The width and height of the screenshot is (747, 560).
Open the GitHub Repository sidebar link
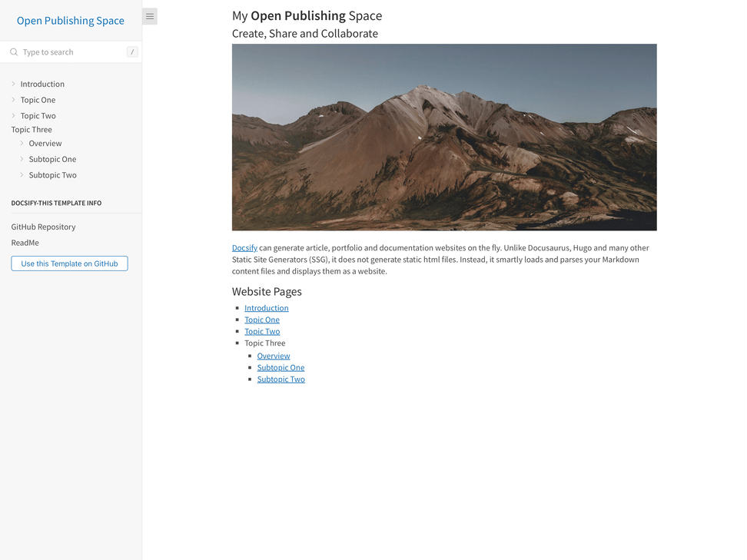tap(43, 227)
